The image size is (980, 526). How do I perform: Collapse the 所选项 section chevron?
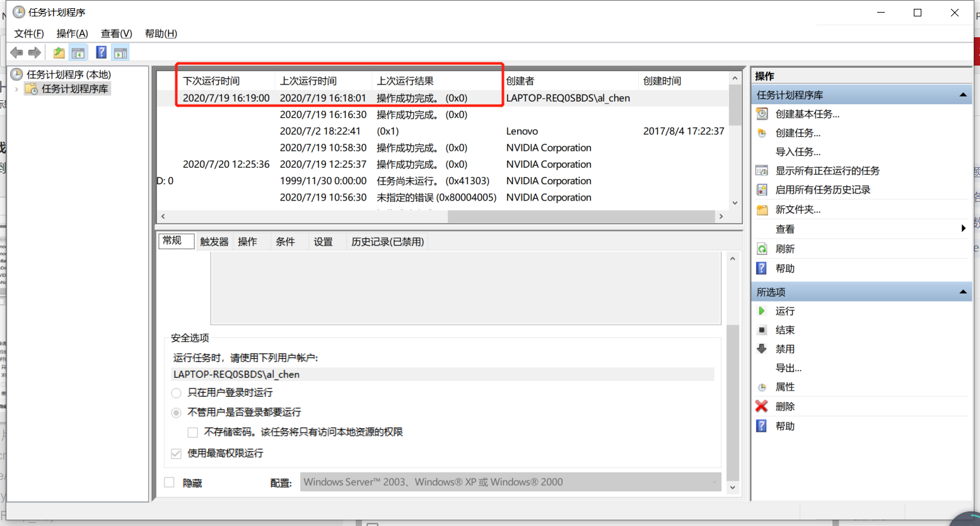pos(964,291)
